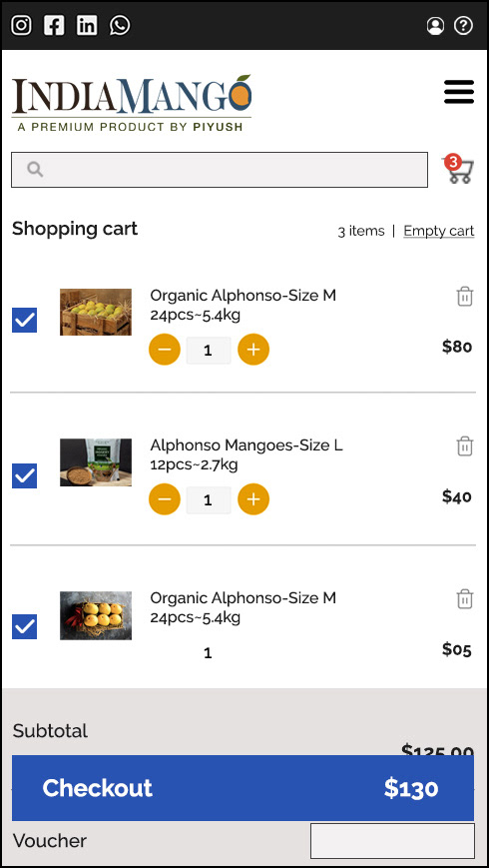Uncheck Alphonso Mangoes-Size L checkbox
This screenshot has height=868, width=489.
pyautogui.click(x=24, y=475)
